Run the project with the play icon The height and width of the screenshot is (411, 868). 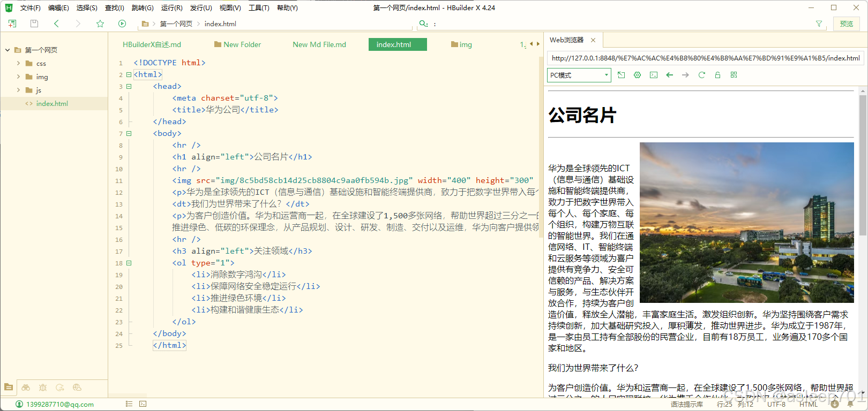[x=122, y=24]
